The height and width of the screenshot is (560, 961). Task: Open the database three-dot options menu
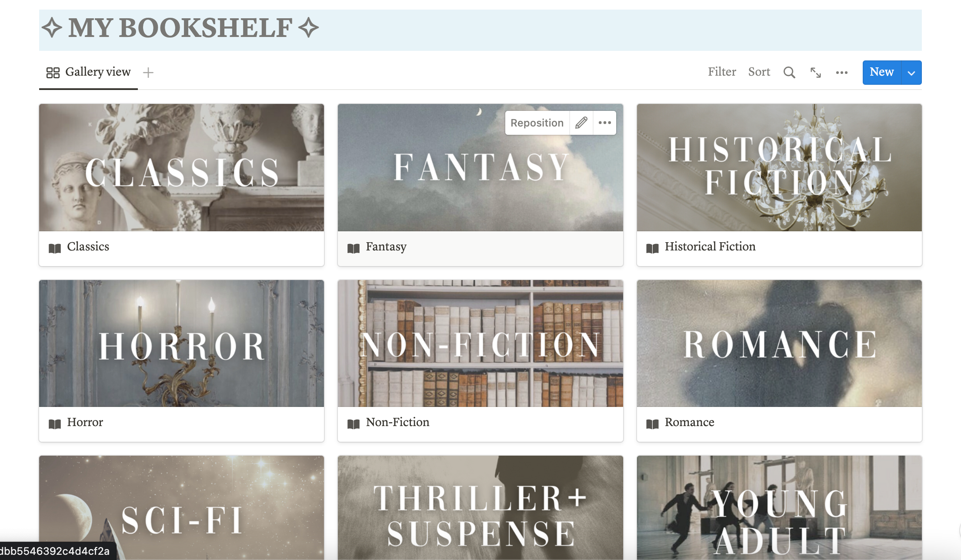(842, 73)
